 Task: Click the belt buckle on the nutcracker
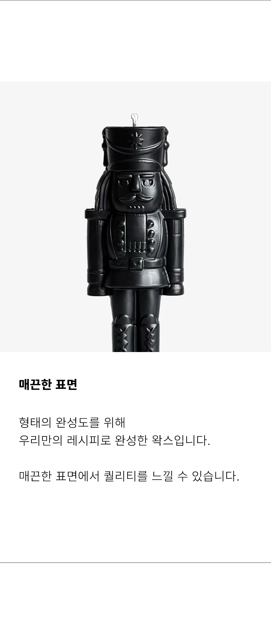point(135,263)
